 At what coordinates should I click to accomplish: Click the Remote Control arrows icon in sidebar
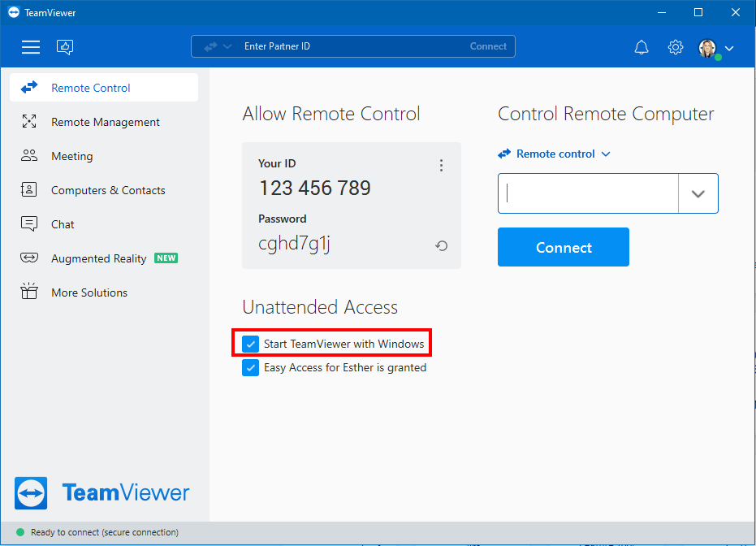pos(29,87)
